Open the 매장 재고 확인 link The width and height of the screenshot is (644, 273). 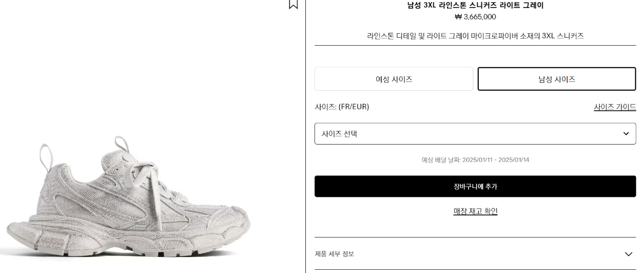click(475, 211)
